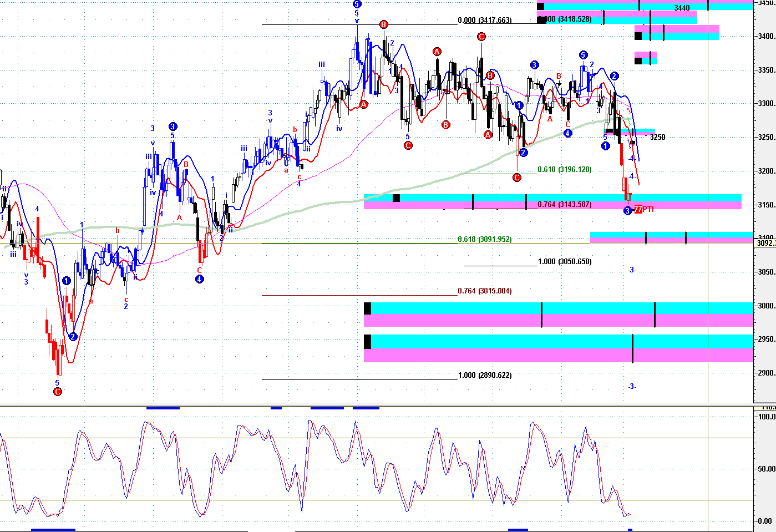The height and width of the screenshot is (532, 776).
Task: Click the 100.0 oscillator axis label
Action: (x=767, y=417)
